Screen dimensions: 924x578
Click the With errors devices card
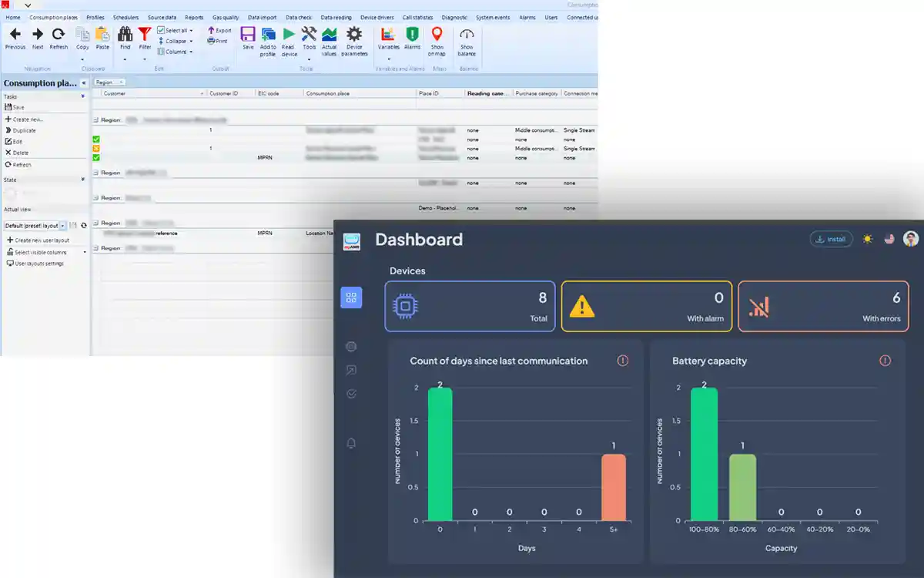point(823,306)
